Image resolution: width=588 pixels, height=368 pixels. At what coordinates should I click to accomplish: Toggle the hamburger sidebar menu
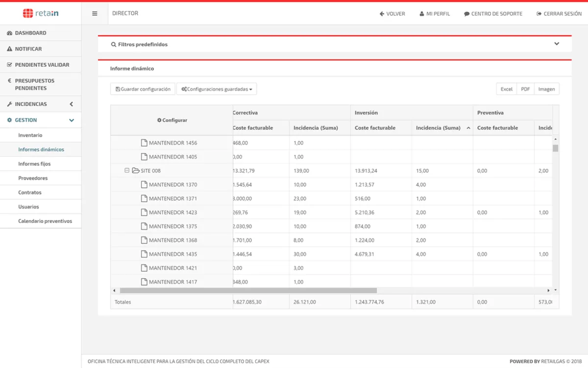tap(95, 14)
